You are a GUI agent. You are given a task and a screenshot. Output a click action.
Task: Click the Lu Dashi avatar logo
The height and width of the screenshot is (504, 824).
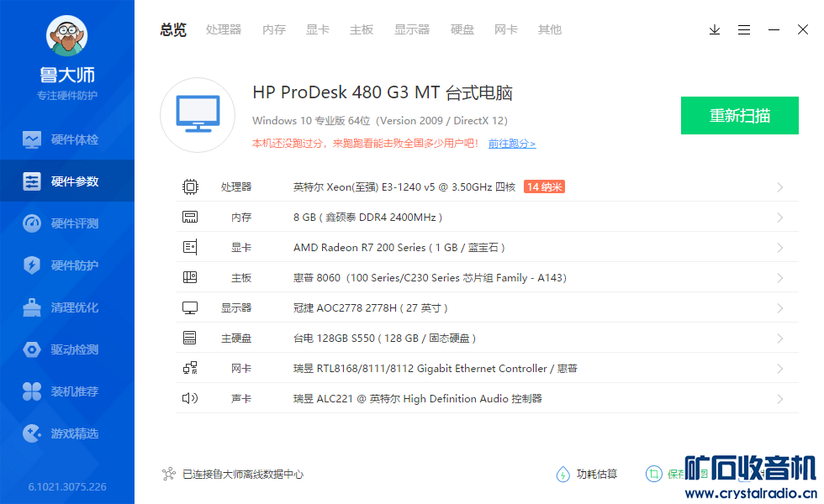(66, 35)
